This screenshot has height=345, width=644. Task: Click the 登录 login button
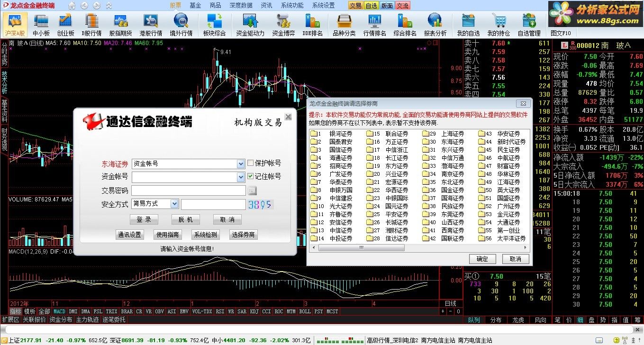pos(144,219)
